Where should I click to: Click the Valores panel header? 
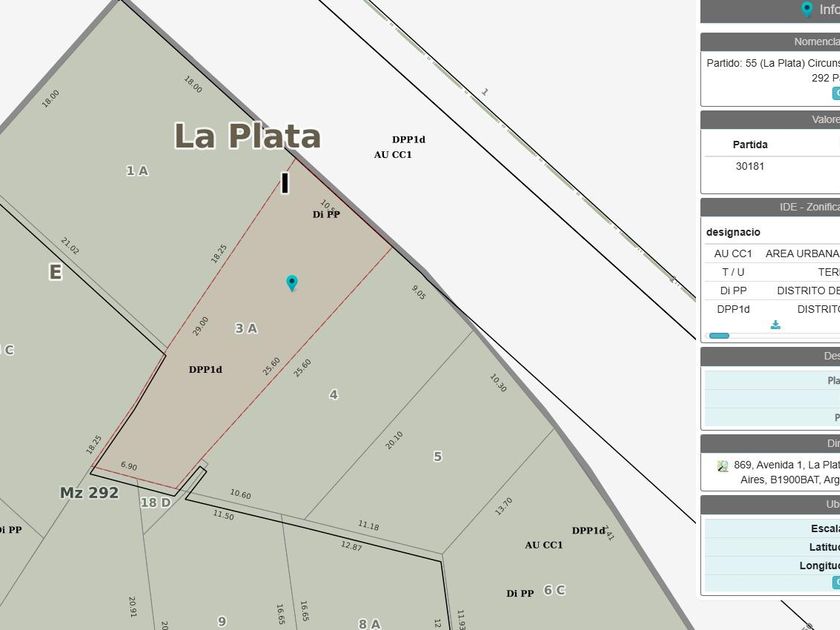click(770, 119)
